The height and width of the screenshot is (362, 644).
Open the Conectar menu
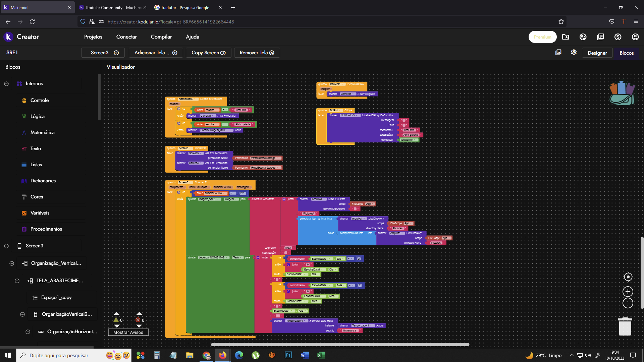[126, 37]
